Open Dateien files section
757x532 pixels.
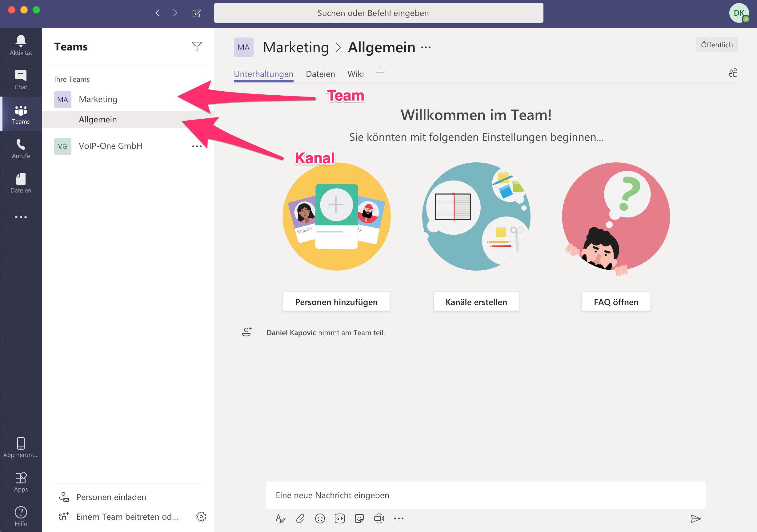(x=21, y=183)
